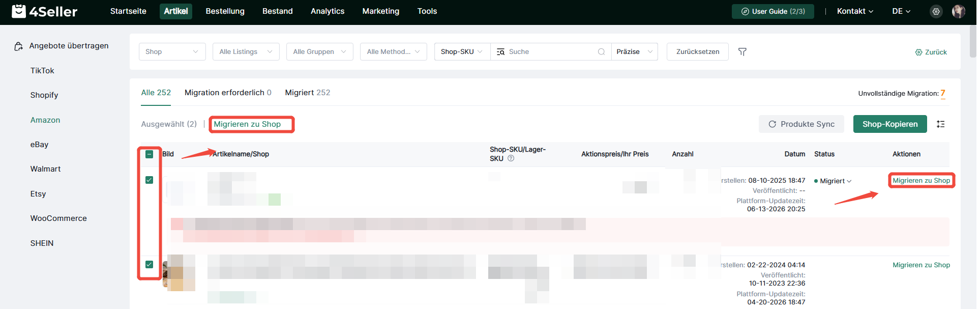This screenshot has width=980, height=309.
Task: Open the DE language dropdown
Action: click(x=901, y=11)
